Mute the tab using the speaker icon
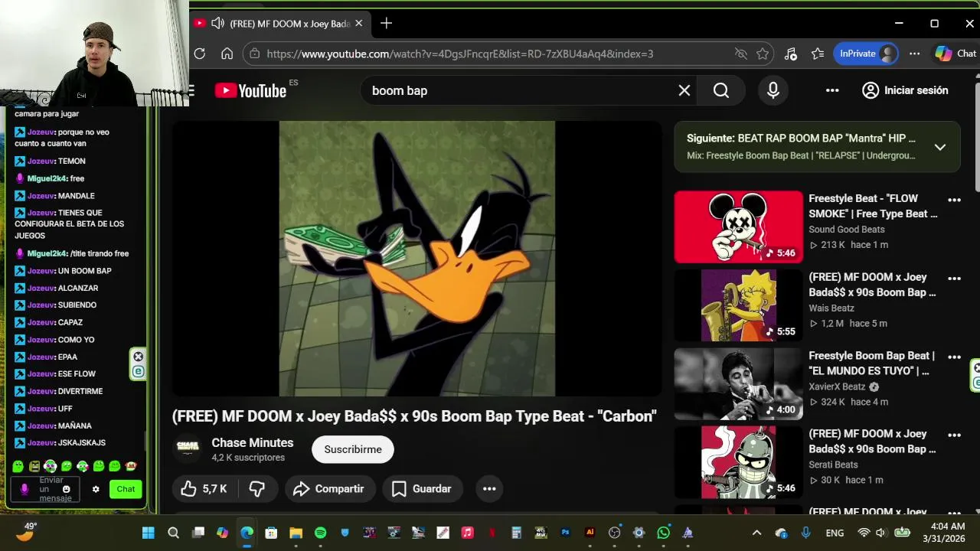 (x=217, y=24)
